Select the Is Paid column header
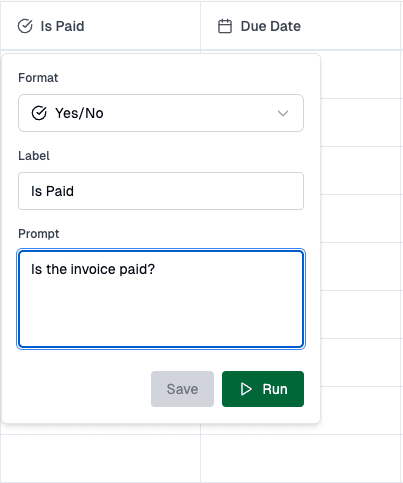The height and width of the screenshot is (483, 403). tap(100, 26)
